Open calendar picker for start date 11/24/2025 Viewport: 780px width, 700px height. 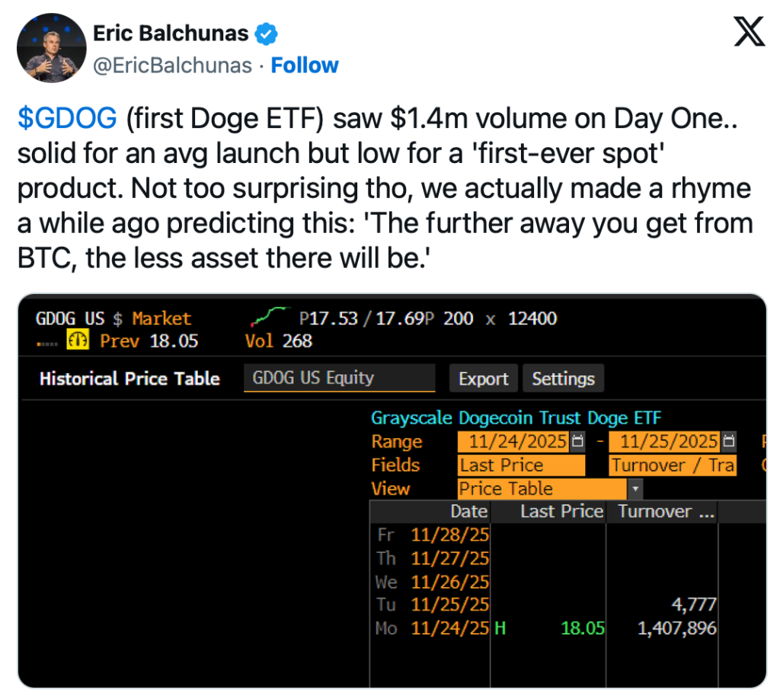click(x=577, y=442)
